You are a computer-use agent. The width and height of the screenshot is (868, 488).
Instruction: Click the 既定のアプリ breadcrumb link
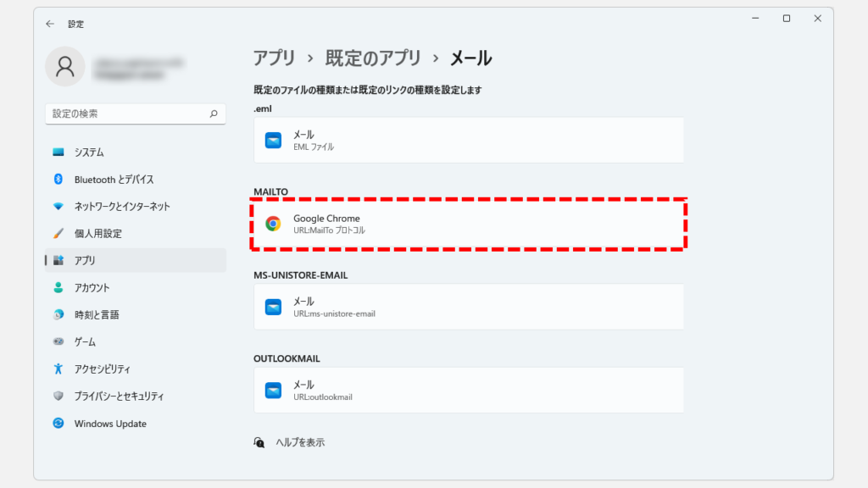pyautogui.click(x=373, y=58)
